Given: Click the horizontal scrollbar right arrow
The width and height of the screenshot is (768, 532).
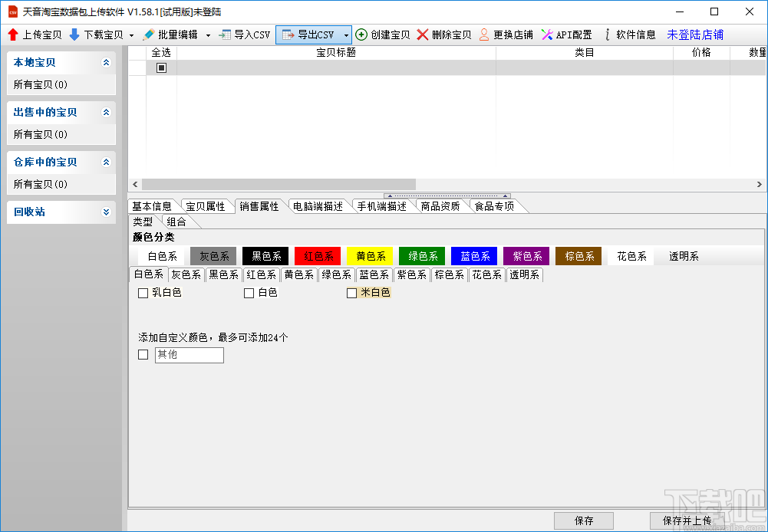Looking at the screenshot, I should coord(760,185).
